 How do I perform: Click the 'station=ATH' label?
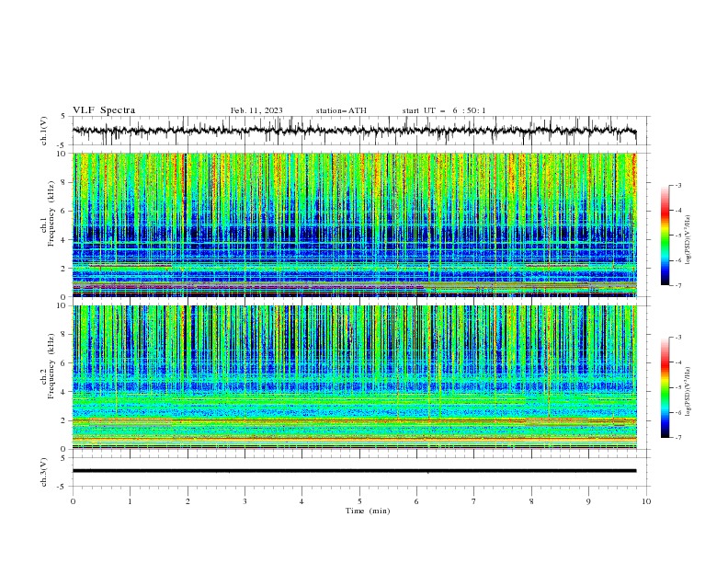click(x=341, y=110)
